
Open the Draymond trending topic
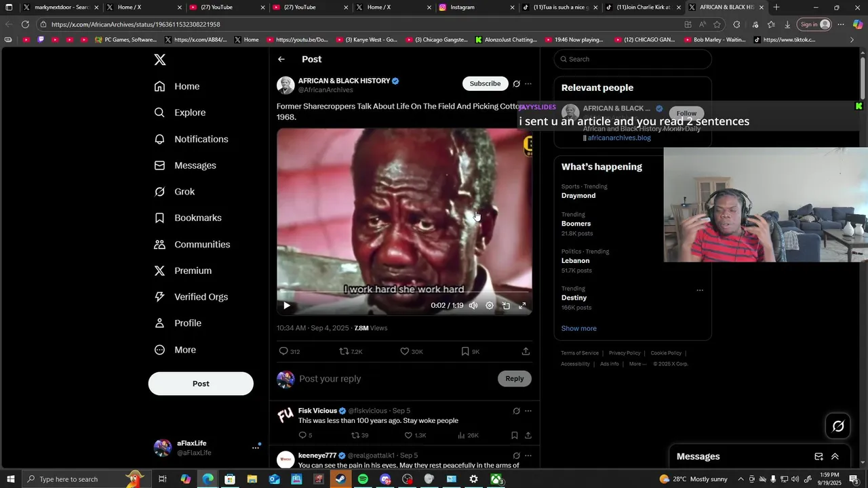point(578,196)
